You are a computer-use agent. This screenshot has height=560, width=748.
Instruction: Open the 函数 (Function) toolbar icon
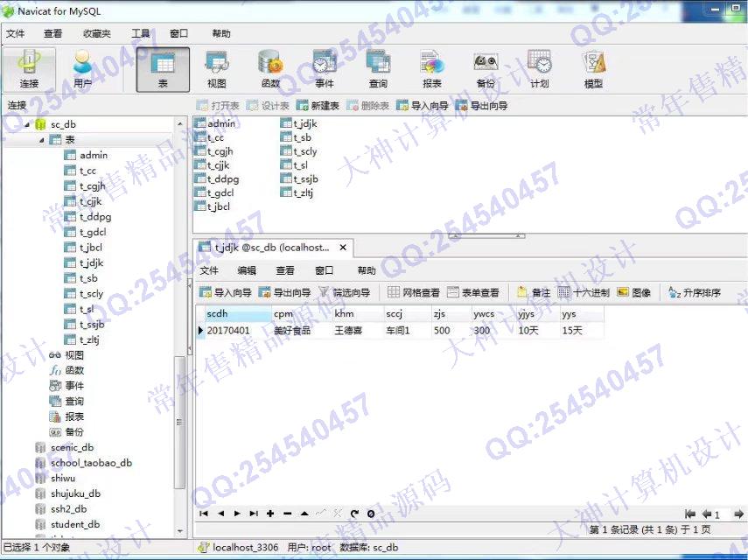(270, 69)
